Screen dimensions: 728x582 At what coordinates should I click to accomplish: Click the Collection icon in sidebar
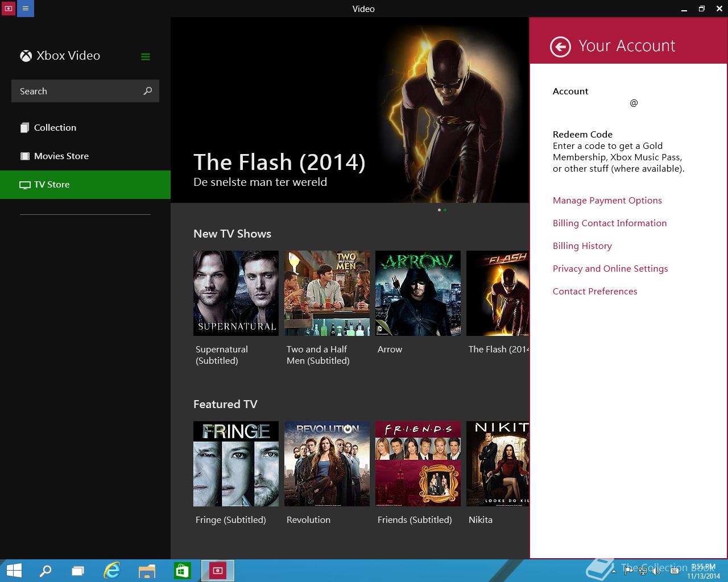click(x=24, y=128)
